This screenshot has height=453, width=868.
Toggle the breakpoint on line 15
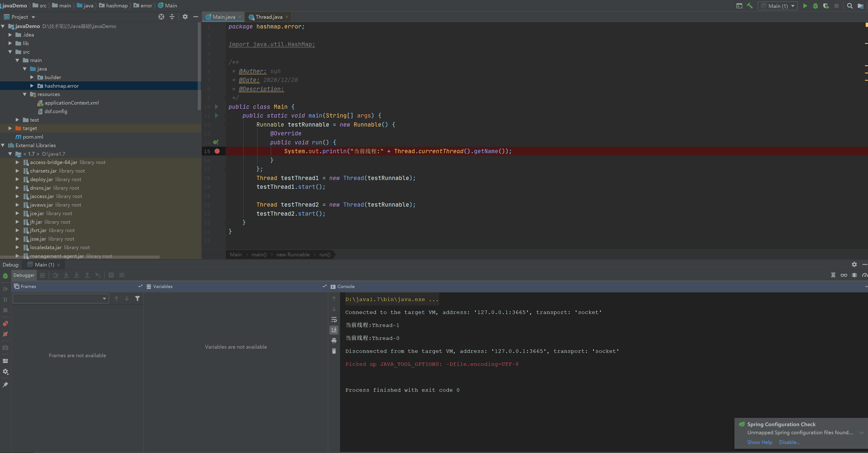tap(217, 151)
